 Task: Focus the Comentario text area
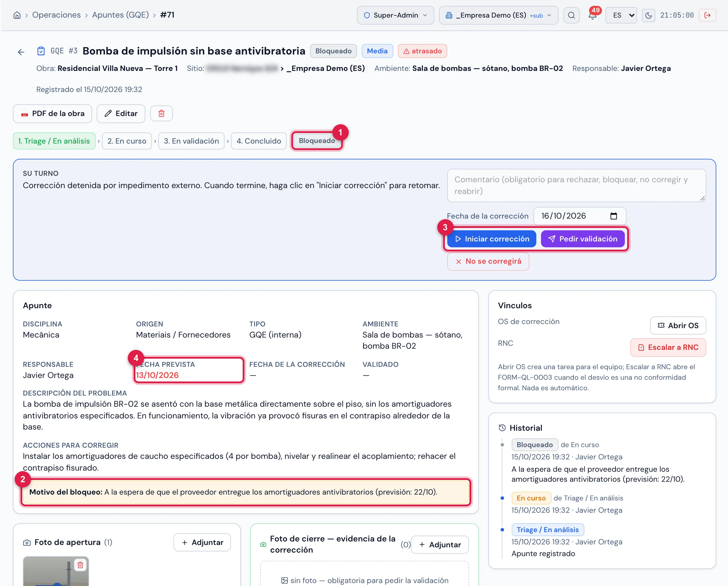(x=576, y=185)
